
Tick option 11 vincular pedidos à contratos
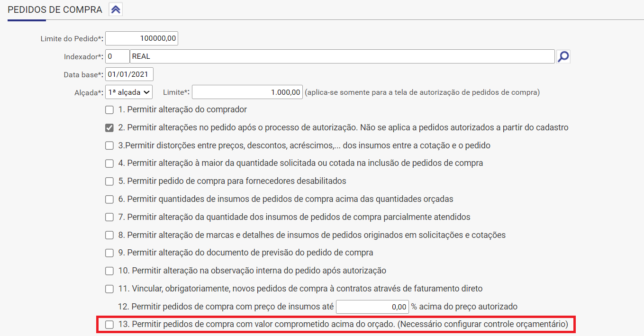(109, 289)
